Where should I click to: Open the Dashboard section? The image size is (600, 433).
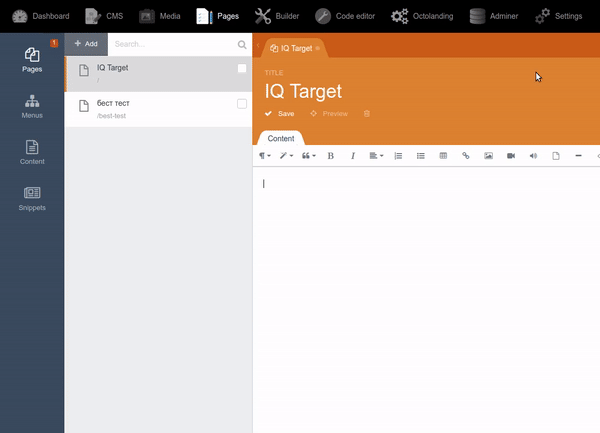click(x=41, y=16)
